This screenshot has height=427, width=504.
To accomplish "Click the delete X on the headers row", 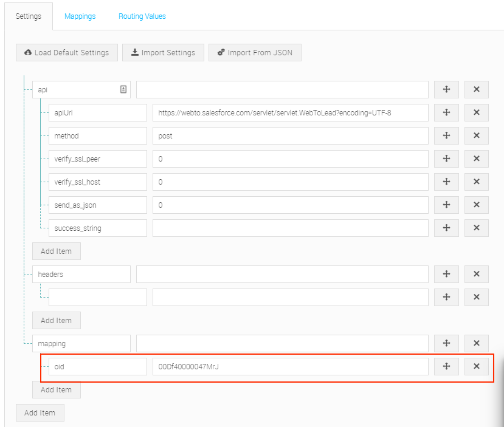I will (x=477, y=274).
